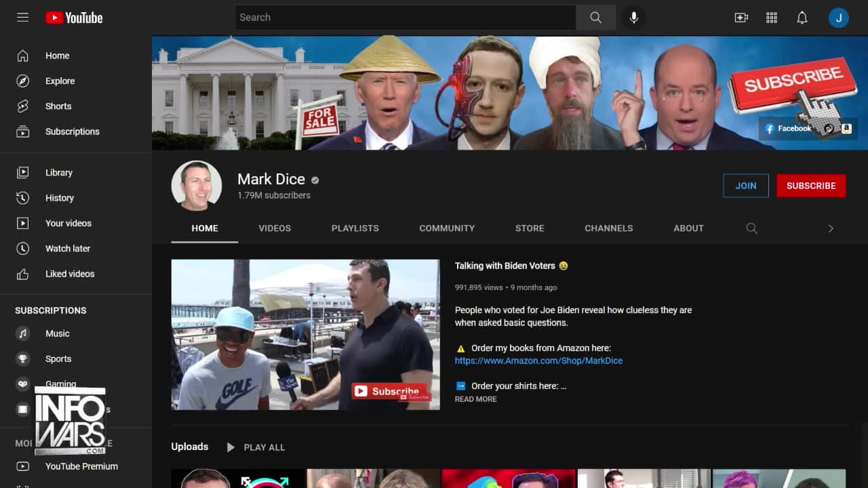Search within the channel magnifier icon
The height and width of the screenshot is (488, 868).
click(x=751, y=228)
